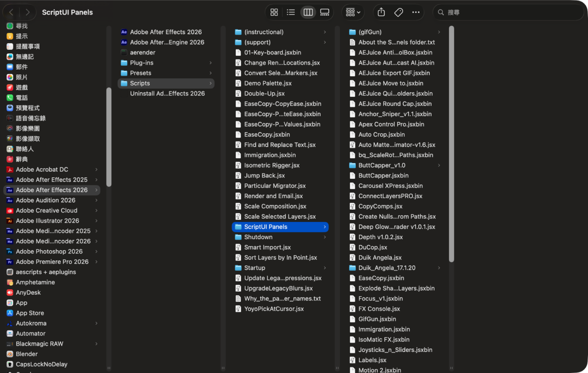Screen dimensions: 588x373
Task: Switch to gallery view in toolbar
Action: (325, 12)
